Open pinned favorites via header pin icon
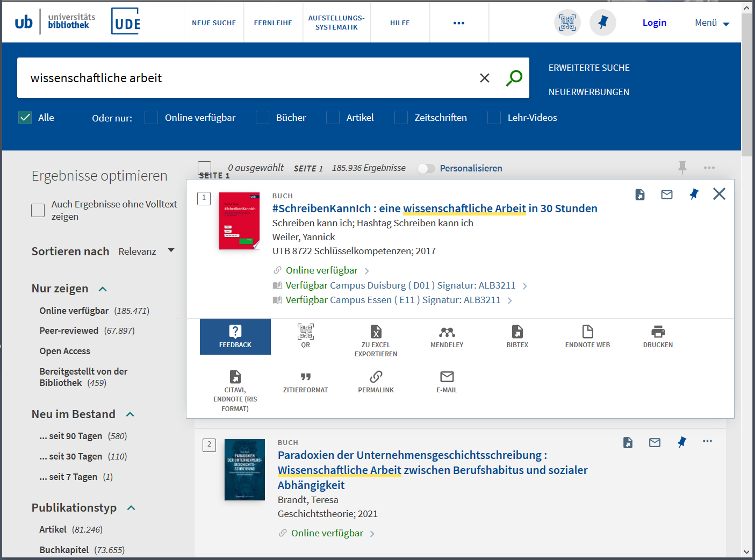Viewport: 755px width, 560px height. pyautogui.click(x=602, y=23)
